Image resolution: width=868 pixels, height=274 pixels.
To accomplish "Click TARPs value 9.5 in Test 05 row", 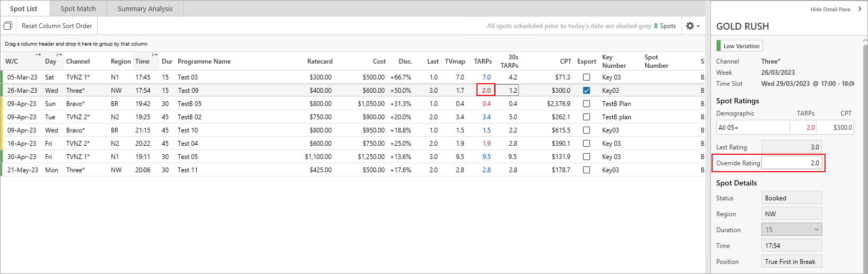I will pos(487,157).
